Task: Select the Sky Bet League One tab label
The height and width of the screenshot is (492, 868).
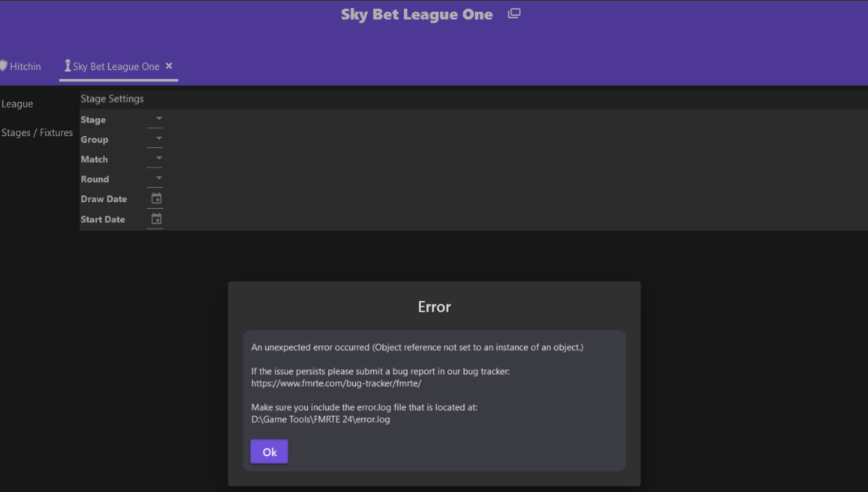Action: pyautogui.click(x=116, y=67)
